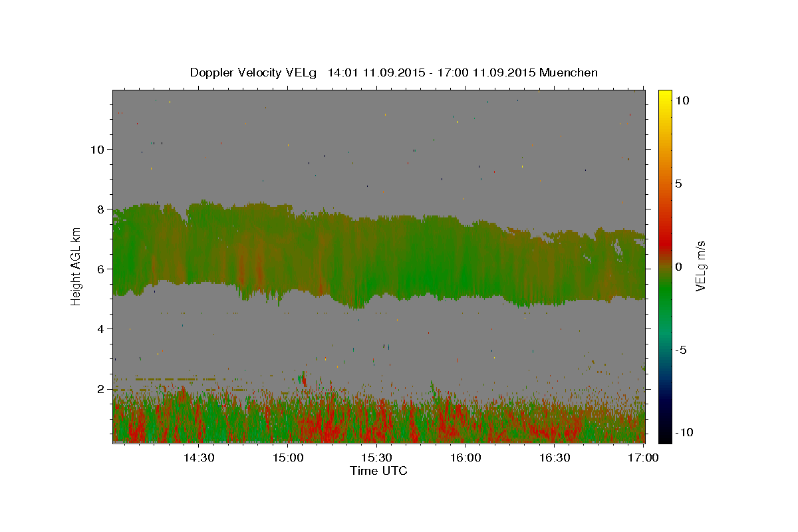Click the black bottom of the colorbar
This screenshot has height=532, width=798.
click(x=665, y=436)
